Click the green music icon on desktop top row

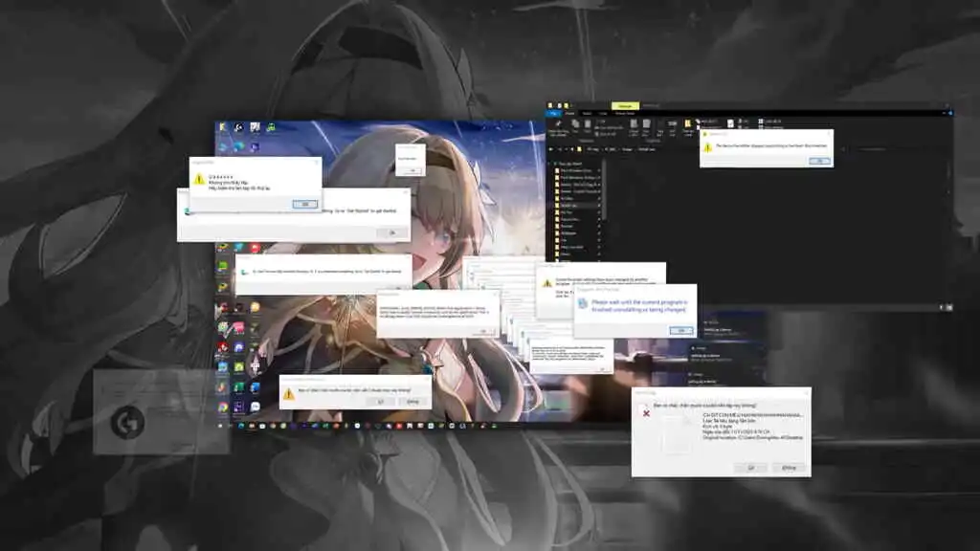271,127
